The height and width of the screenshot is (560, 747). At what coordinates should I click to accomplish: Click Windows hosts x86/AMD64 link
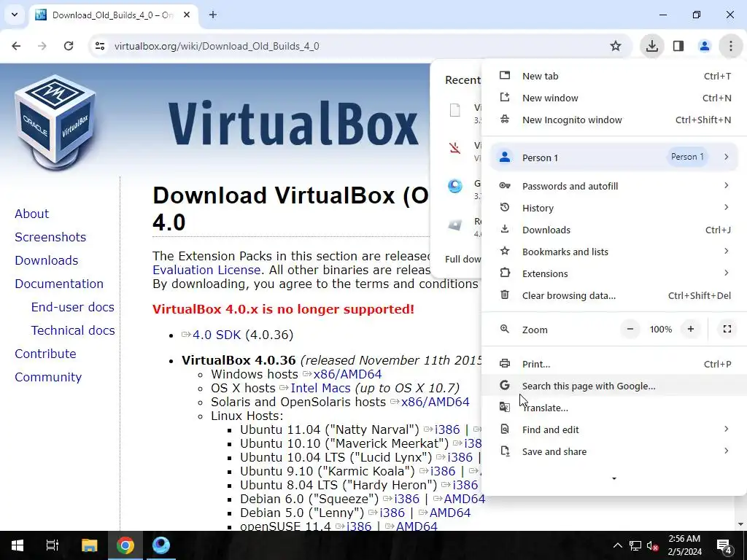[347, 374]
